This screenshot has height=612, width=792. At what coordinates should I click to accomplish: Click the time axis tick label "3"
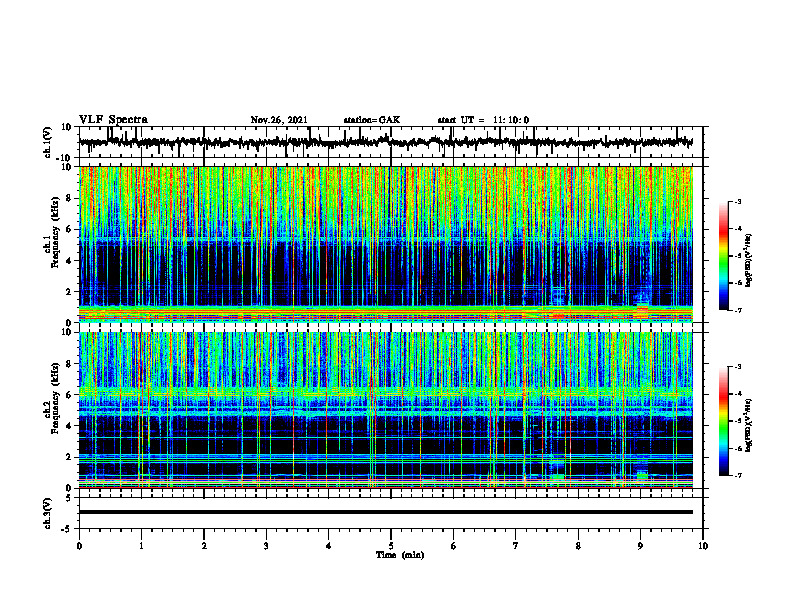(x=266, y=546)
